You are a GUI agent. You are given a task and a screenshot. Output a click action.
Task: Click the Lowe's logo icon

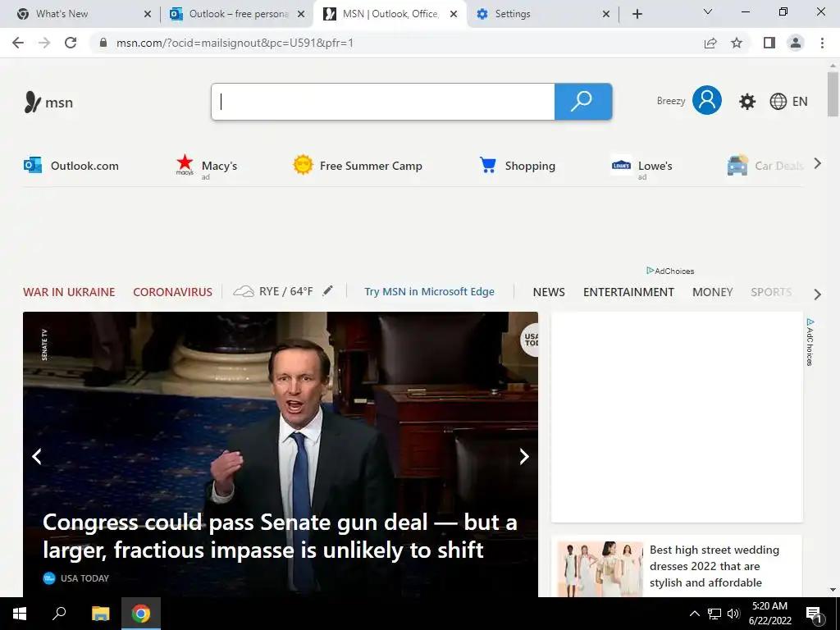click(x=621, y=165)
